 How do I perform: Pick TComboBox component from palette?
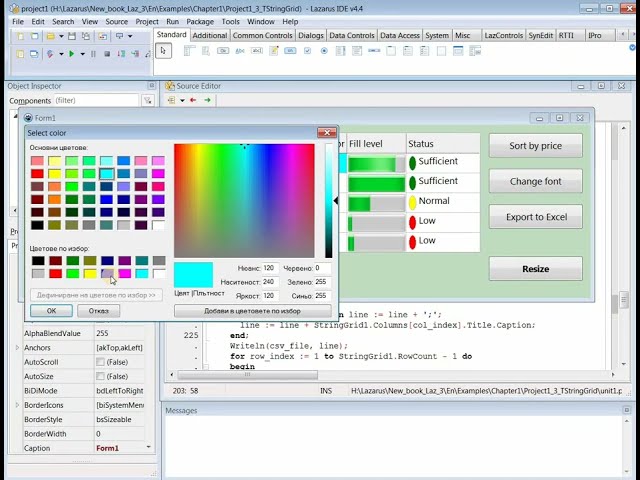pyautogui.click(x=357, y=51)
